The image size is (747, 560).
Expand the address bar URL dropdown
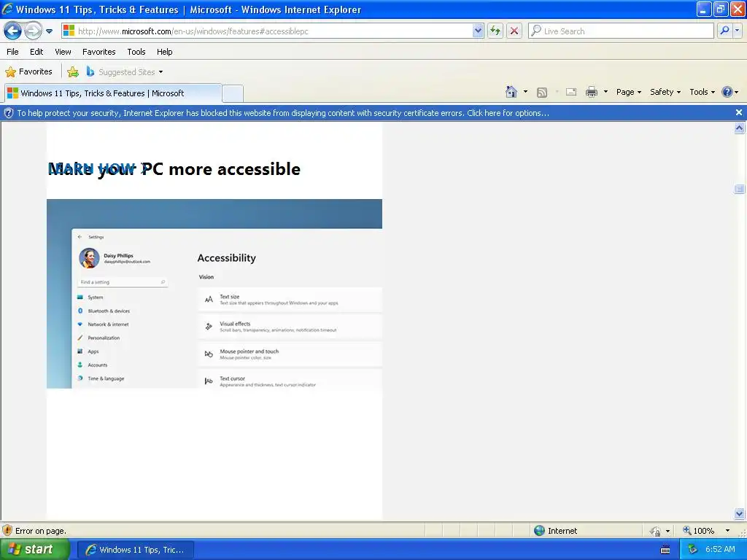478,31
